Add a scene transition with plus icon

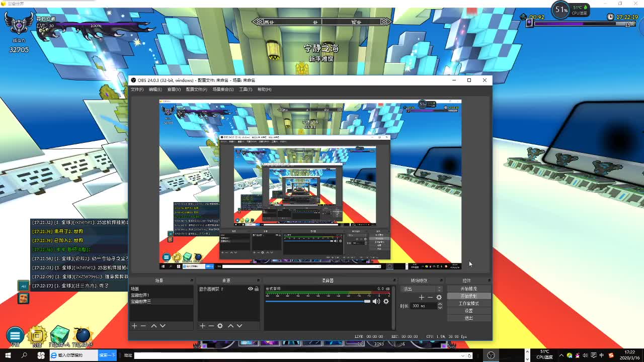[422, 297]
